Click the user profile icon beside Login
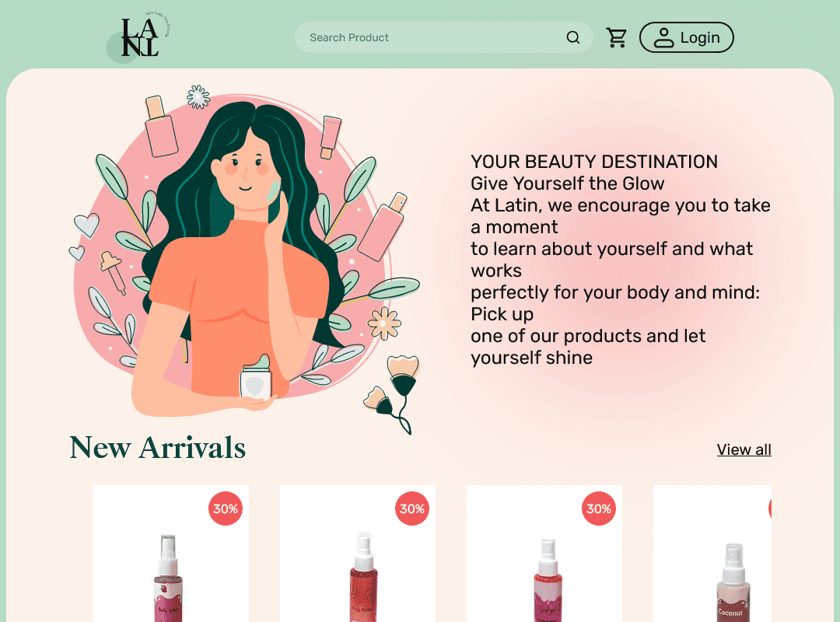The image size is (840, 622). tap(663, 37)
